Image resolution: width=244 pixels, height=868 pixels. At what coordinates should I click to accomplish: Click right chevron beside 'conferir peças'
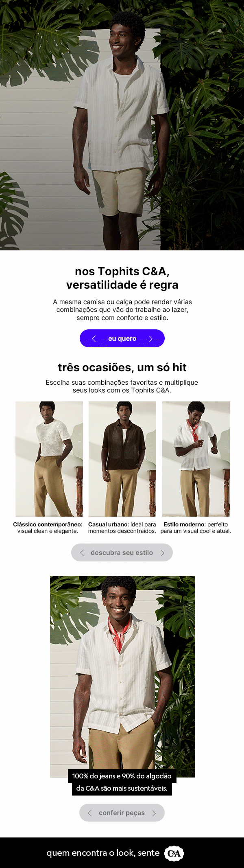[154, 813]
